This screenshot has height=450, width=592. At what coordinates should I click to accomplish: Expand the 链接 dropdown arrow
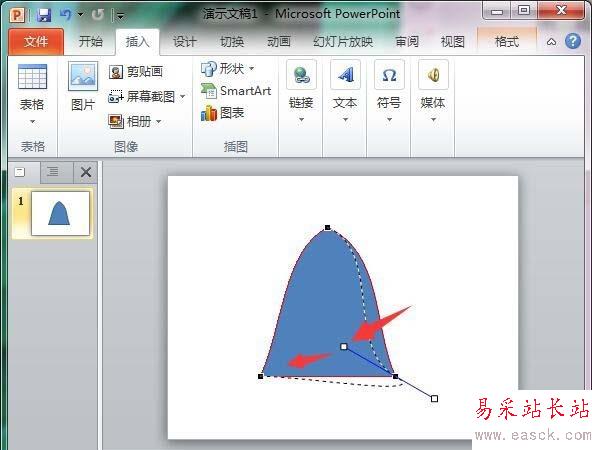(301, 120)
